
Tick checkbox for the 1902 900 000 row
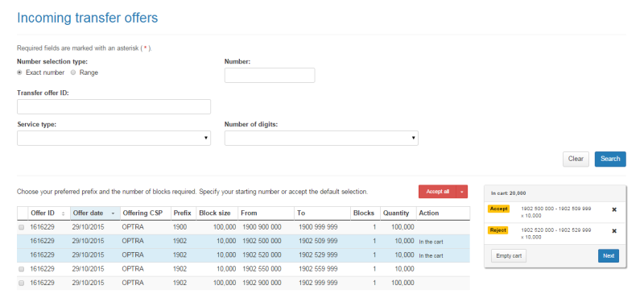22,284
